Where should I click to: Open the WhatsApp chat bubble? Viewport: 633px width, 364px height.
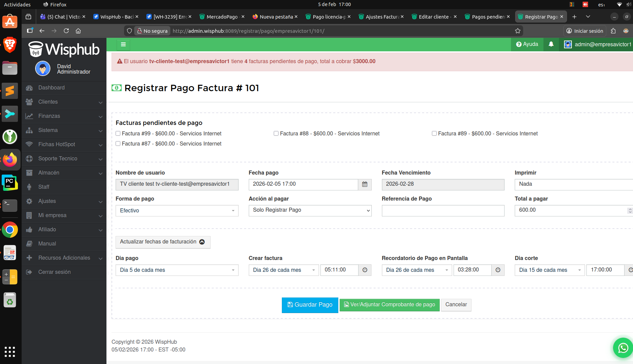pyautogui.click(x=623, y=348)
